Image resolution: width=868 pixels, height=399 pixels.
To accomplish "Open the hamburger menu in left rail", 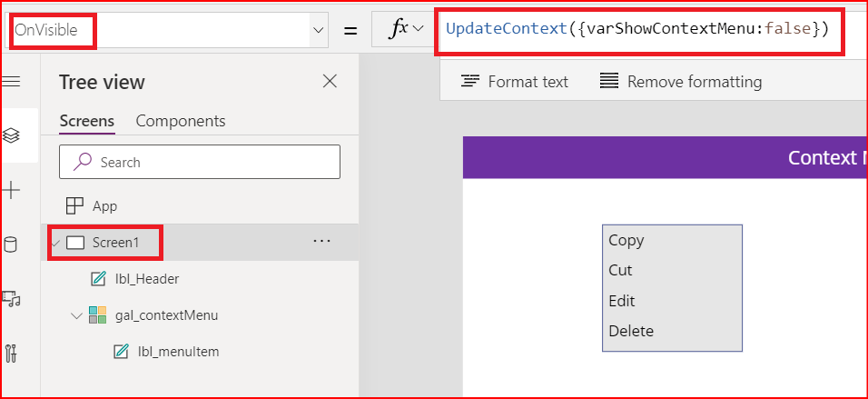I will point(12,82).
